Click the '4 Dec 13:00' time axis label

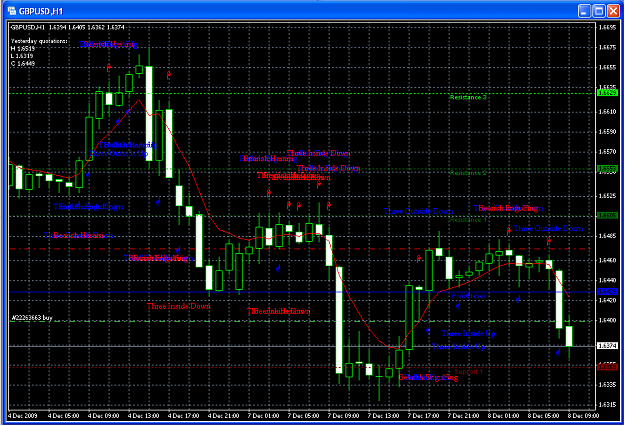[143, 416]
